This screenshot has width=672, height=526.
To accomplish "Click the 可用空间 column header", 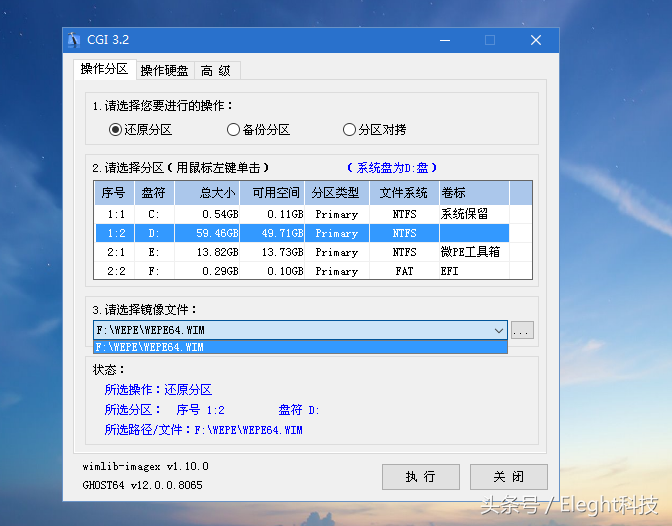I will click(x=275, y=193).
